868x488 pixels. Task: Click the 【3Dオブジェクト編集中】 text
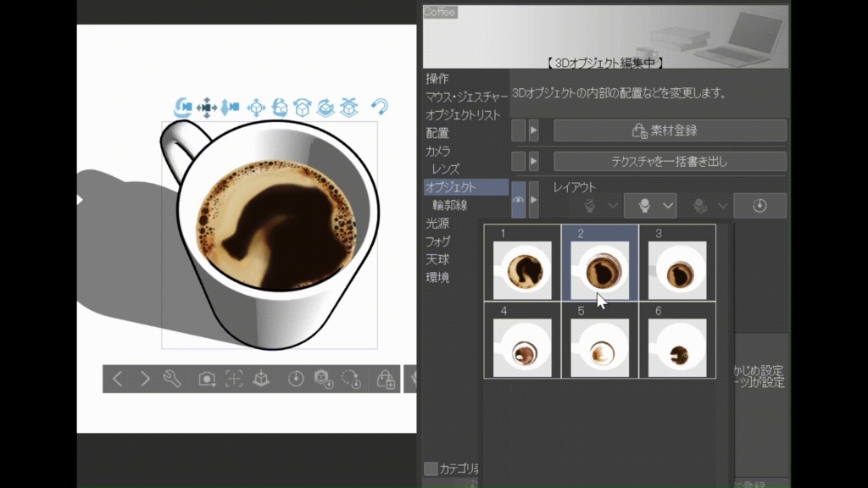[x=605, y=63]
